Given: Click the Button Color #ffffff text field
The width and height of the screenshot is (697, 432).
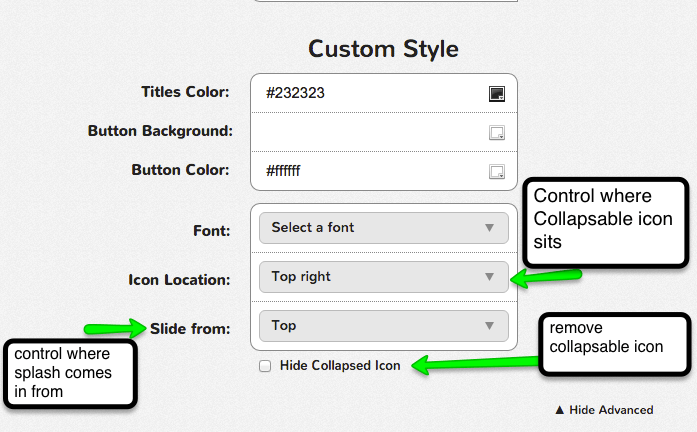Looking at the screenshot, I should click(370, 171).
